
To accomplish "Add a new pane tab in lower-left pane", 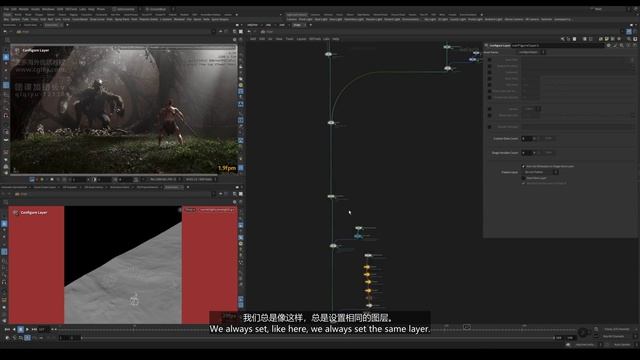I will pyautogui.click(x=188, y=187).
